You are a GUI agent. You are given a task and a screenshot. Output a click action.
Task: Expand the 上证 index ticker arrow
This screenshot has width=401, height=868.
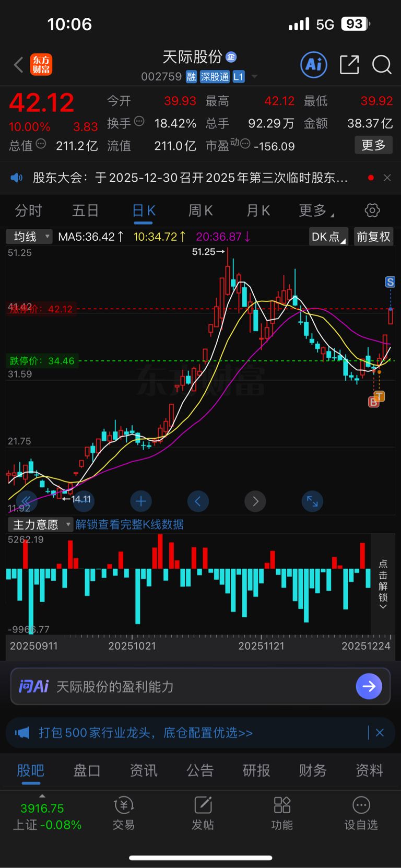click(42, 796)
